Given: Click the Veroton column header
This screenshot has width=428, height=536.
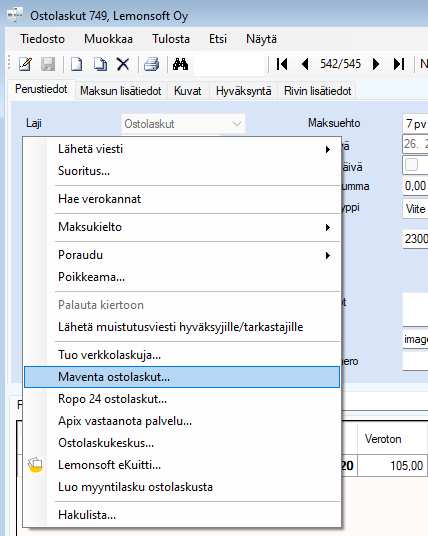Looking at the screenshot, I should [x=392, y=439].
